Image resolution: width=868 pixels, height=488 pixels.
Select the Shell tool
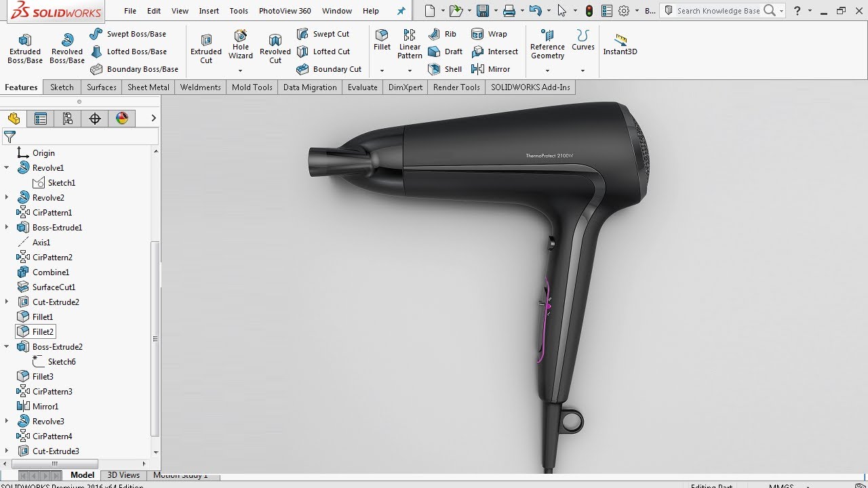click(x=446, y=69)
